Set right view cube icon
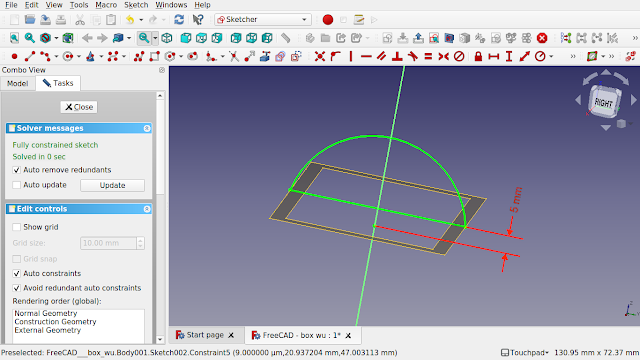Screen dimensions: 640x360 tap(217, 38)
